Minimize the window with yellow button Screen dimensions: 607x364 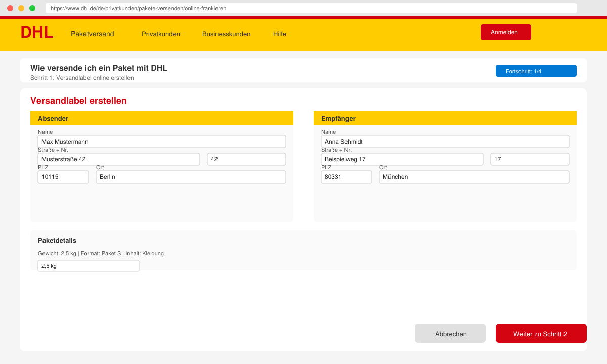21,8
